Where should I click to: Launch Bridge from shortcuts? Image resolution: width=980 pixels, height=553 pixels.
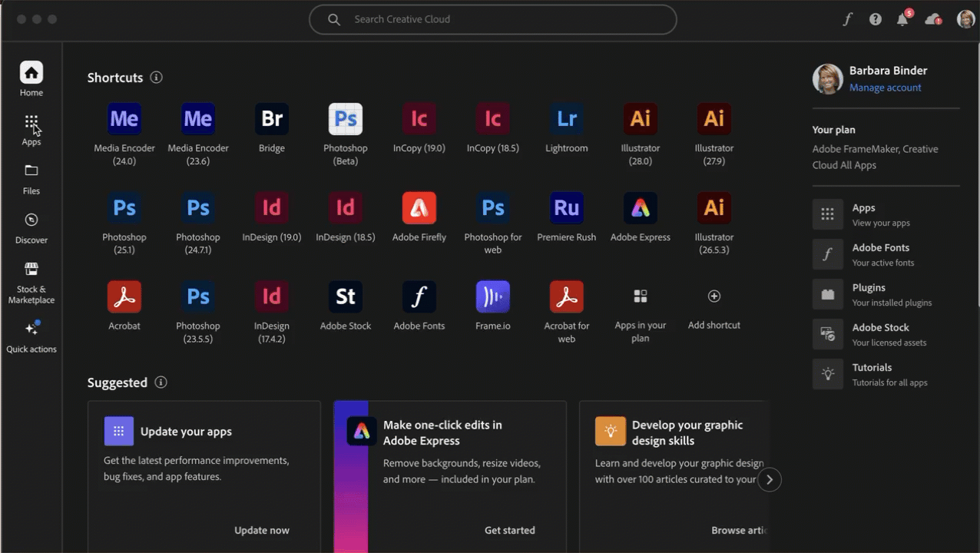(272, 119)
